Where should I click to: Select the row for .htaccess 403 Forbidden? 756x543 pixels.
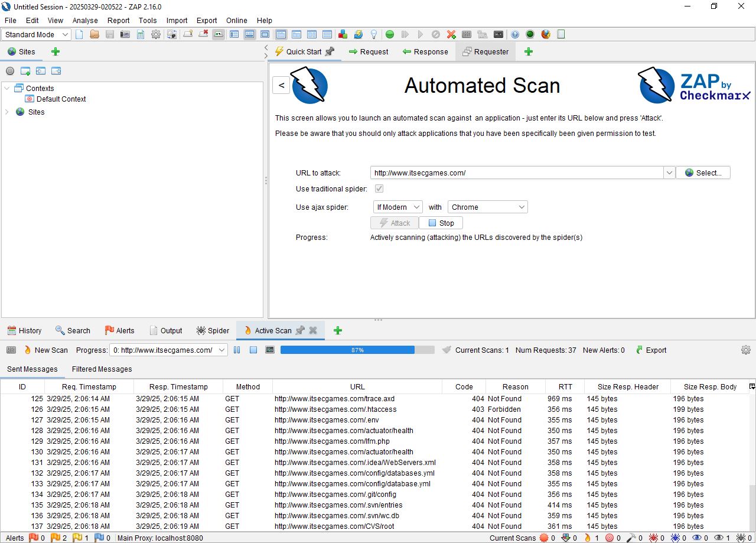click(x=375, y=409)
